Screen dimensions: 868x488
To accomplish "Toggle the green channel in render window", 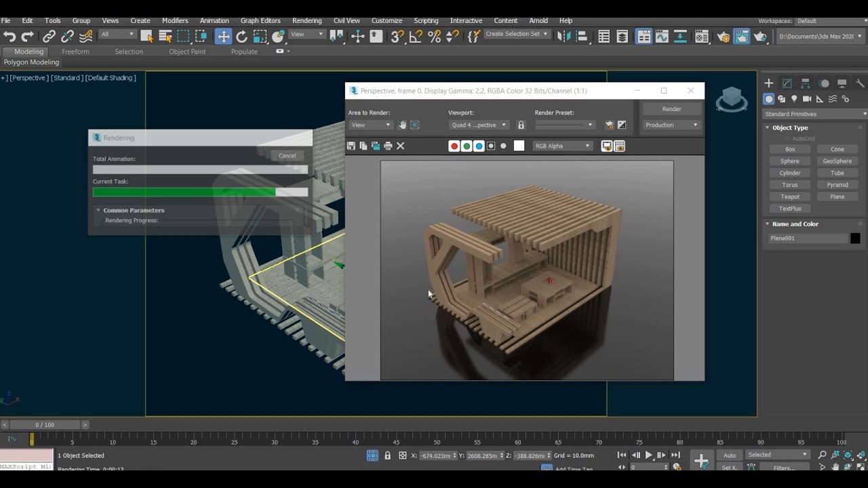I will tap(467, 146).
